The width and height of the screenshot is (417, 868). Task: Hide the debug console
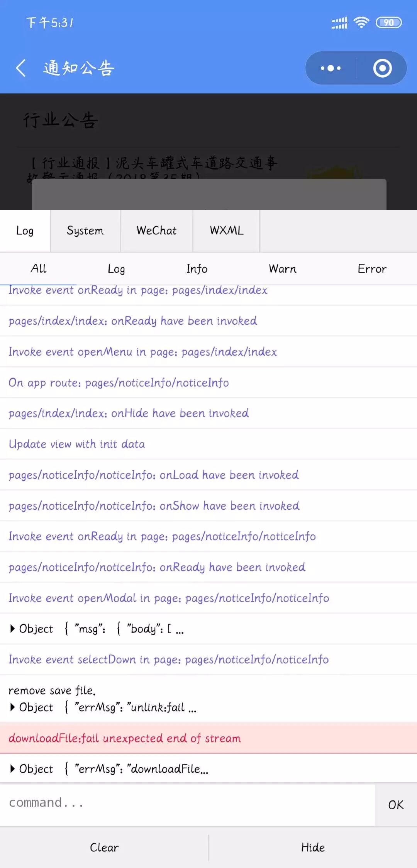pyautogui.click(x=313, y=848)
